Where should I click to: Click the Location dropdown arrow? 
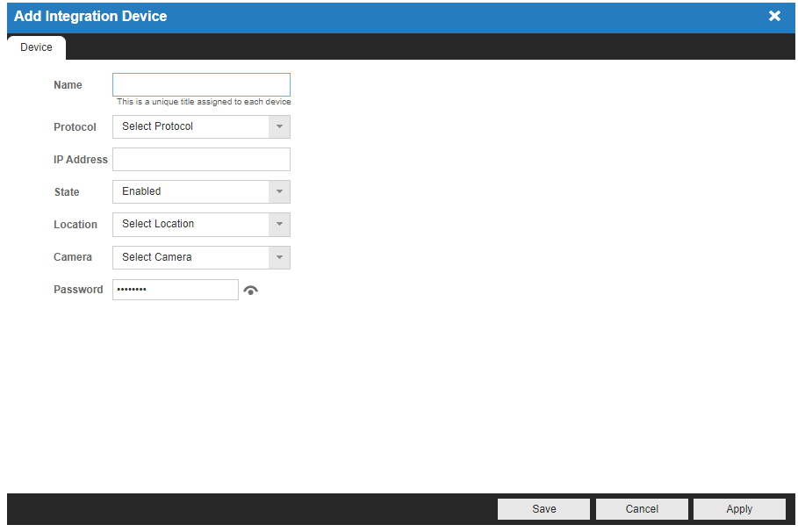[x=279, y=224]
